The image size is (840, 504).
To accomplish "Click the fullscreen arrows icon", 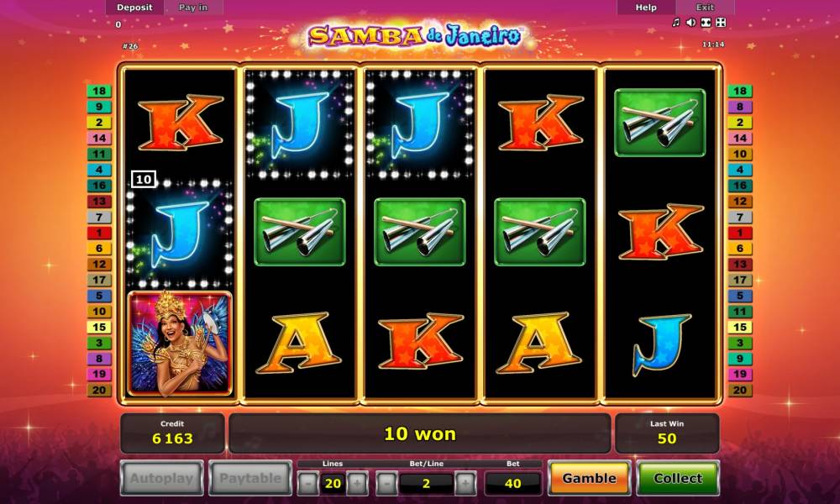I will pos(721,23).
